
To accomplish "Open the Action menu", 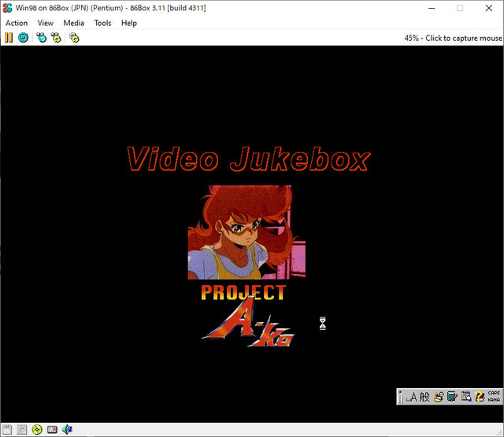I will 17,23.
